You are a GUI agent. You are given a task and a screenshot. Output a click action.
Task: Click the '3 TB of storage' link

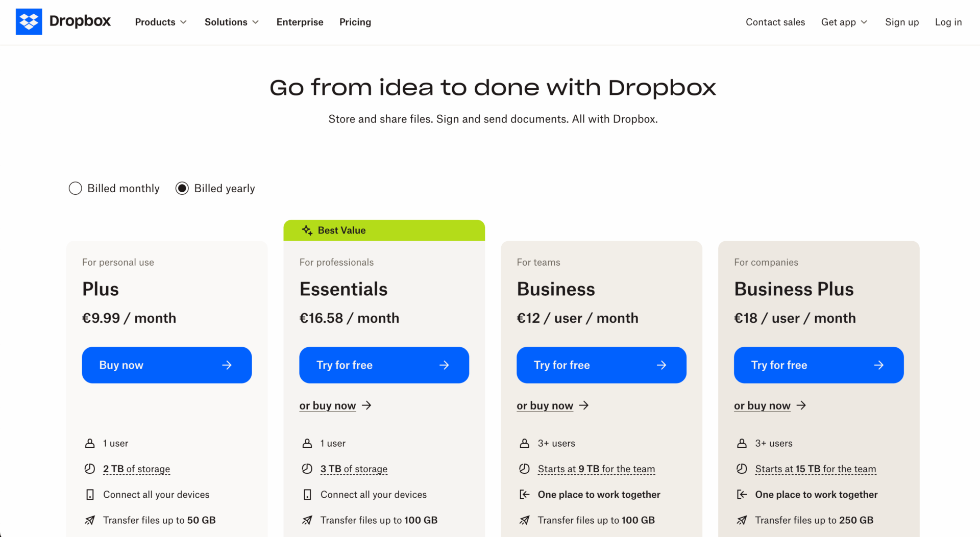pyautogui.click(x=354, y=469)
